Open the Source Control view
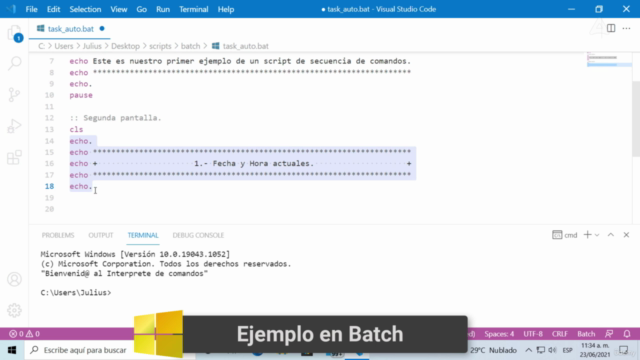The width and height of the screenshot is (640, 360). 14,95
